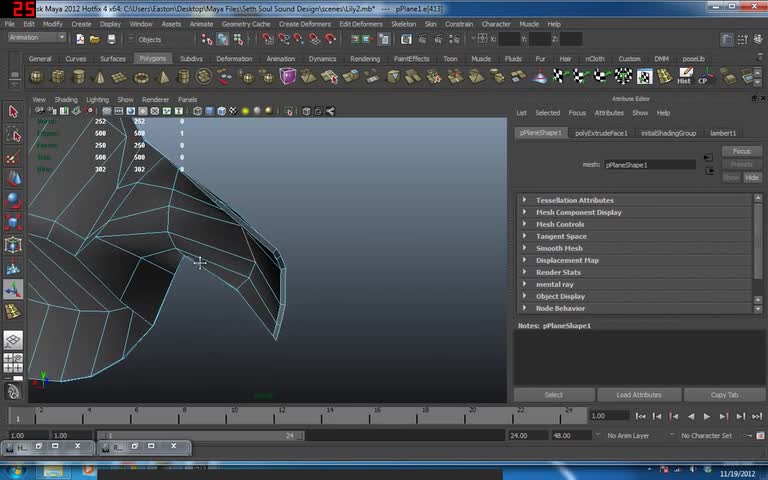The image size is (768, 480).
Task: Expand the Smooth Mesh section
Action: pyautogui.click(x=558, y=248)
